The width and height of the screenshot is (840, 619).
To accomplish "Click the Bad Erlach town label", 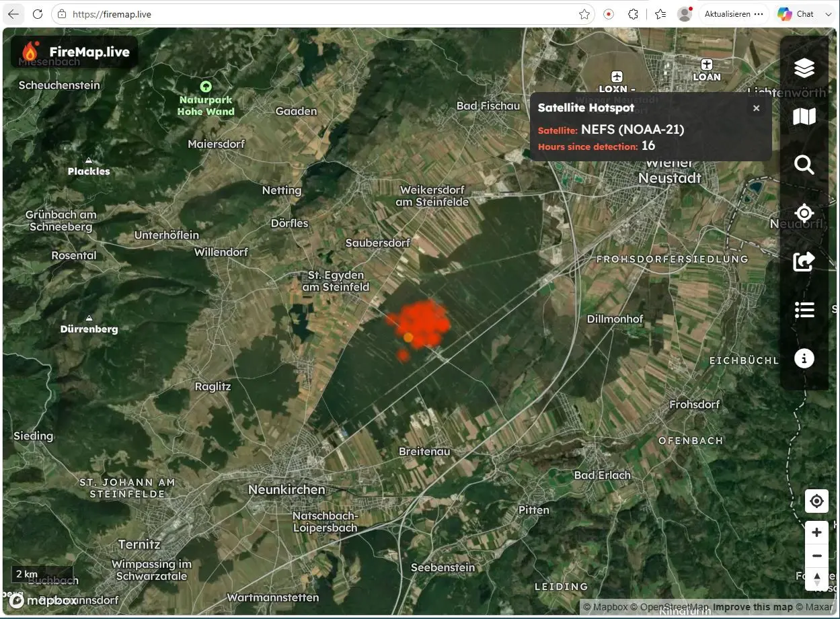I will 603,475.
